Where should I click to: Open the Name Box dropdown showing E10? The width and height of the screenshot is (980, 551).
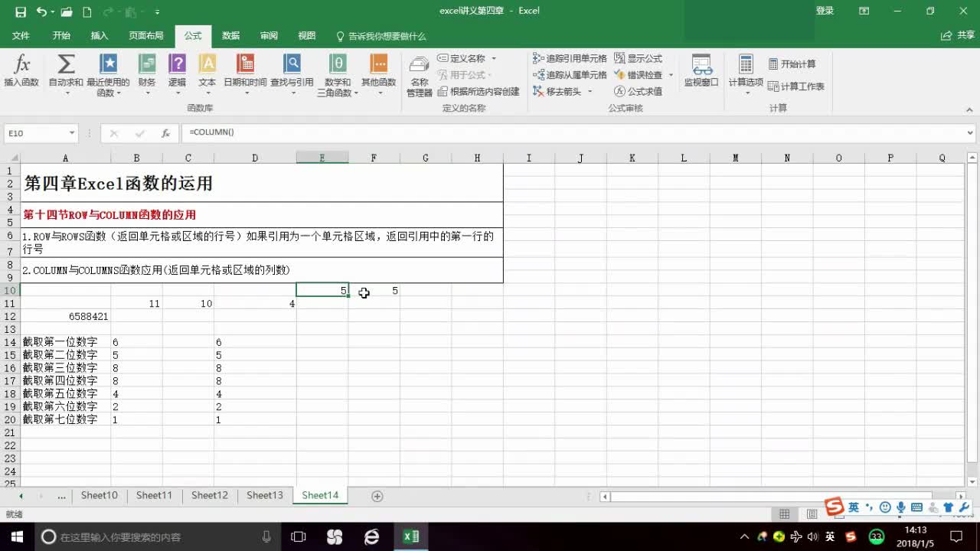[x=72, y=132]
